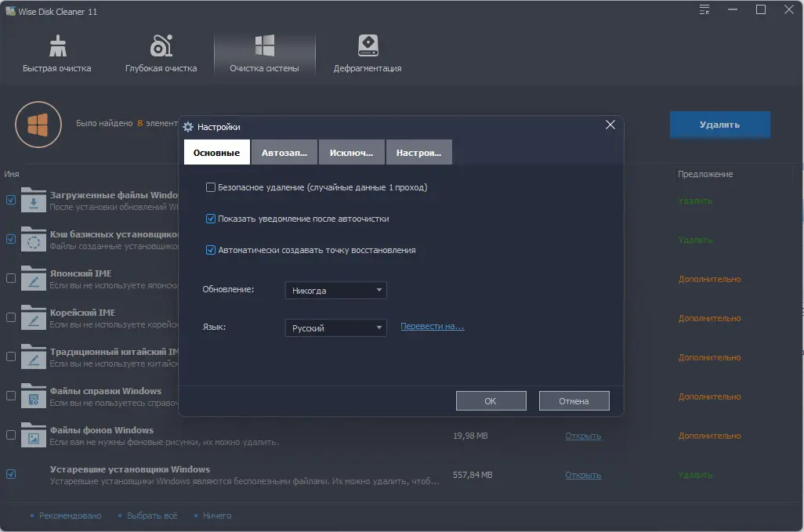Screen dimensions: 804x532
Task: Open the Устаревшие установщики Windows Открыть link
Action: click(x=583, y=475)
